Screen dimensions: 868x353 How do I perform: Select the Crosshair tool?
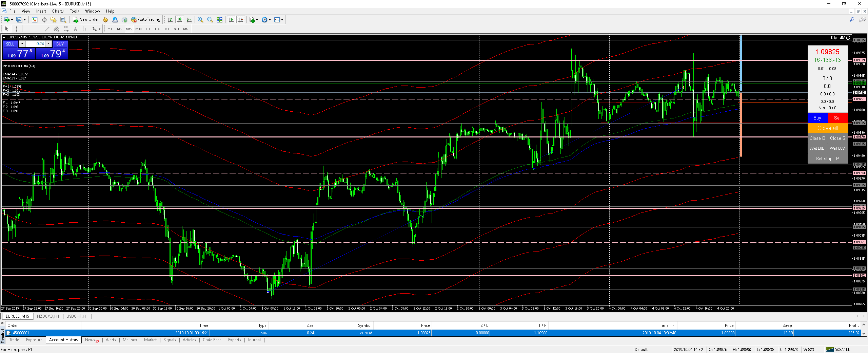[16, 29]
